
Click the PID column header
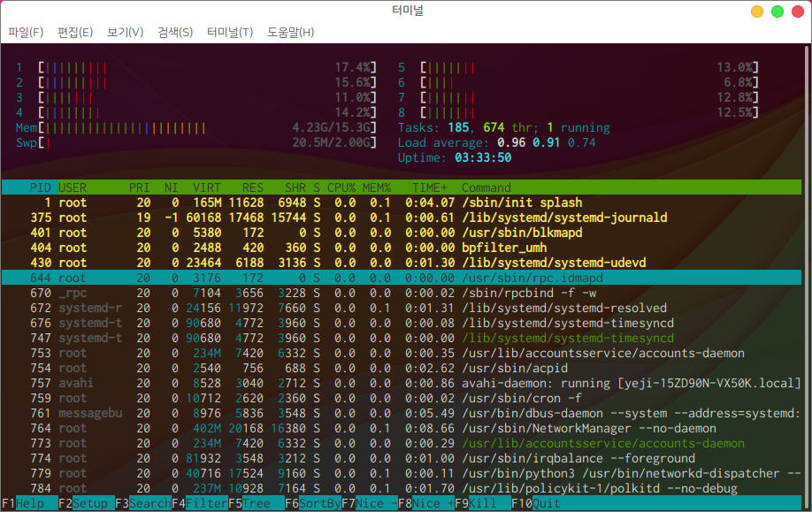tap(40, 187)
